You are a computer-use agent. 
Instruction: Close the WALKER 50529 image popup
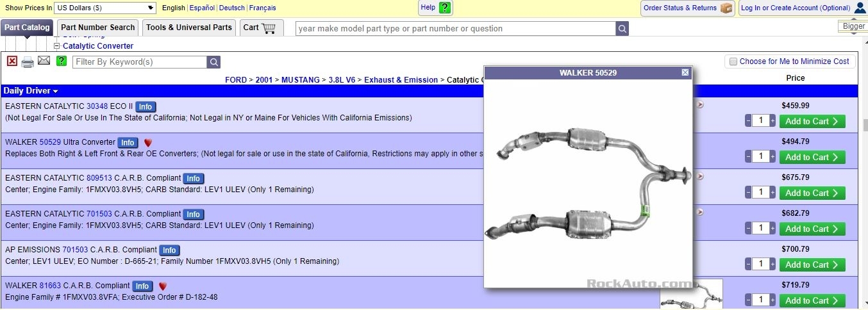pyautogui.click(x=685, y=72)
